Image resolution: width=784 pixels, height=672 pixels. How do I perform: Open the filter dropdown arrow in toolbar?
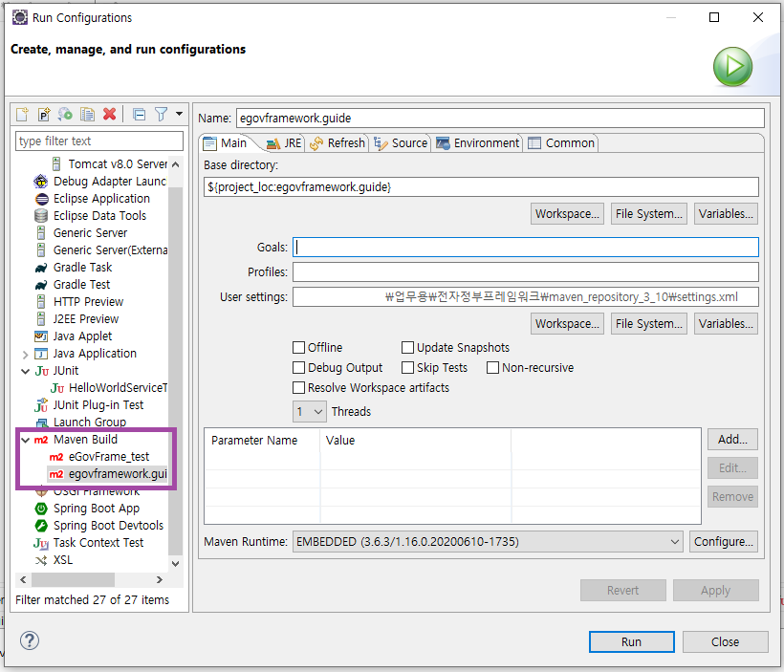(179, 114)
